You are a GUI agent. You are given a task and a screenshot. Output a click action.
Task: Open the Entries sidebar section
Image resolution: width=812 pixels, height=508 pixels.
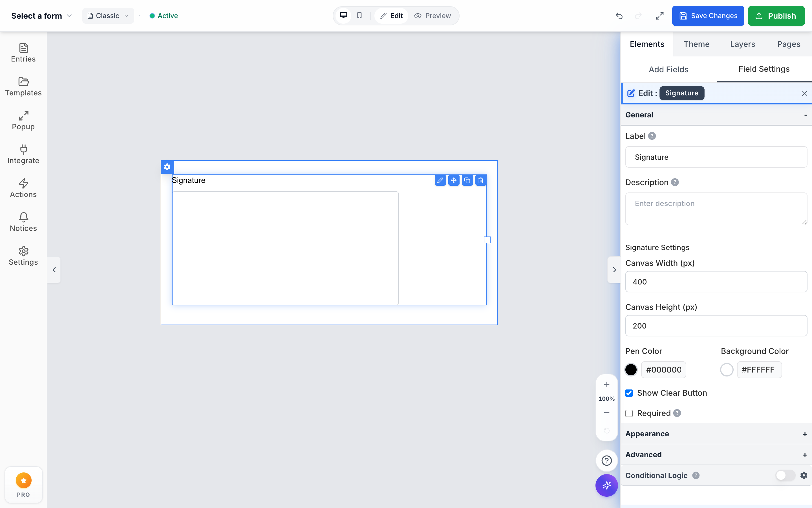point(23,53)
